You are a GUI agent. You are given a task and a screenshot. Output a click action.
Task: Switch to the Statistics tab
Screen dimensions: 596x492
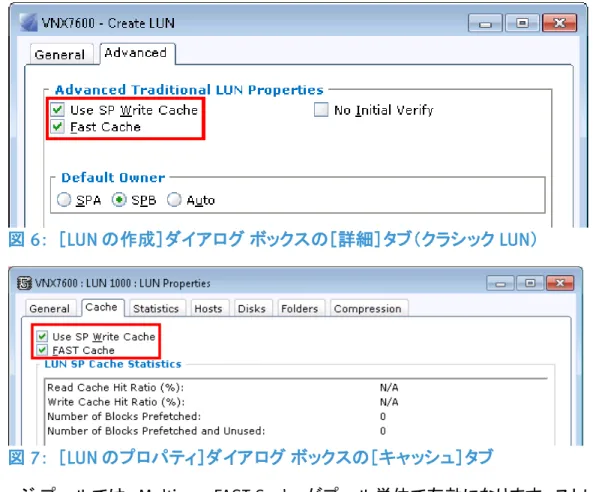pyautogui.click(x=156, y=308)
